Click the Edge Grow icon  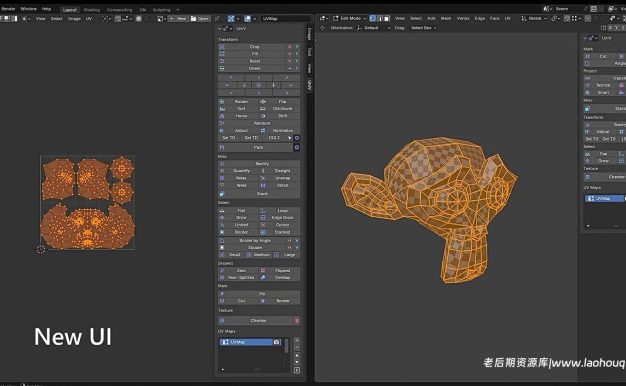pos(263,218)
